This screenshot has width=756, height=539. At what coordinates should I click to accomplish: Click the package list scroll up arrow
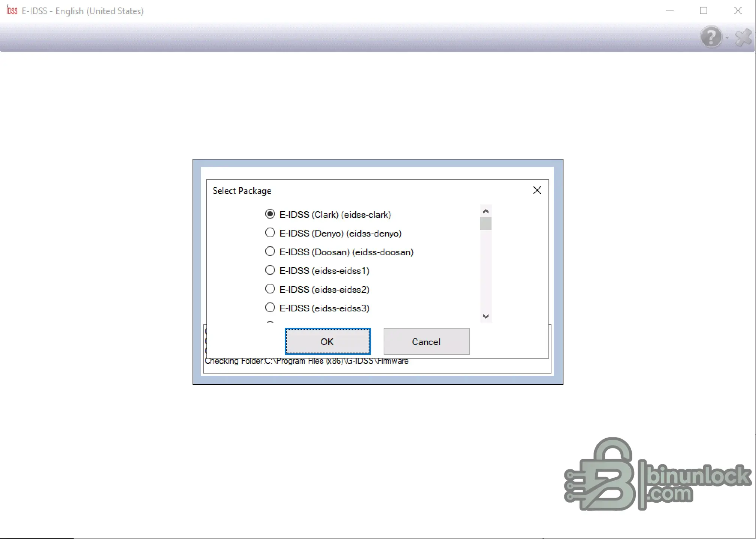pos(486,211)
